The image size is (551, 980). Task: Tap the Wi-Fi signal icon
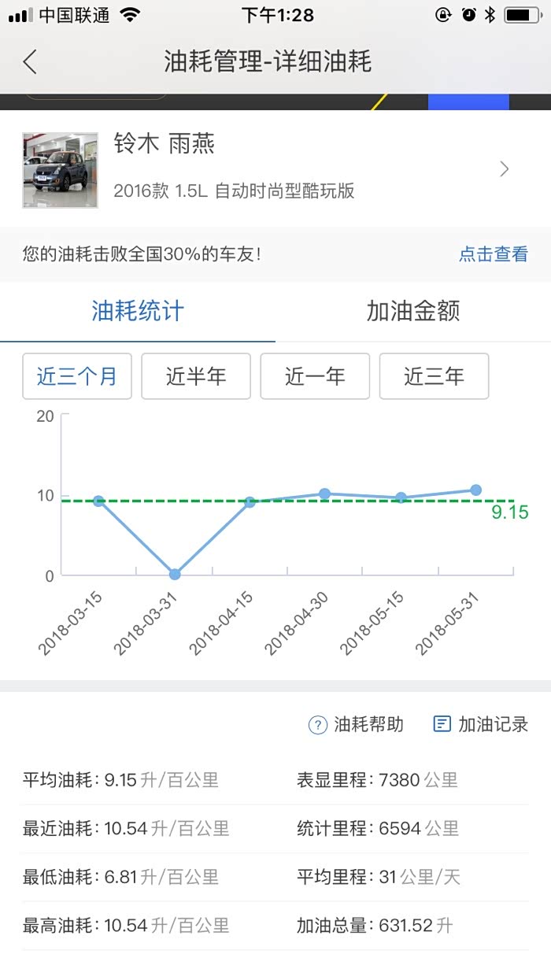click(130, 15)
